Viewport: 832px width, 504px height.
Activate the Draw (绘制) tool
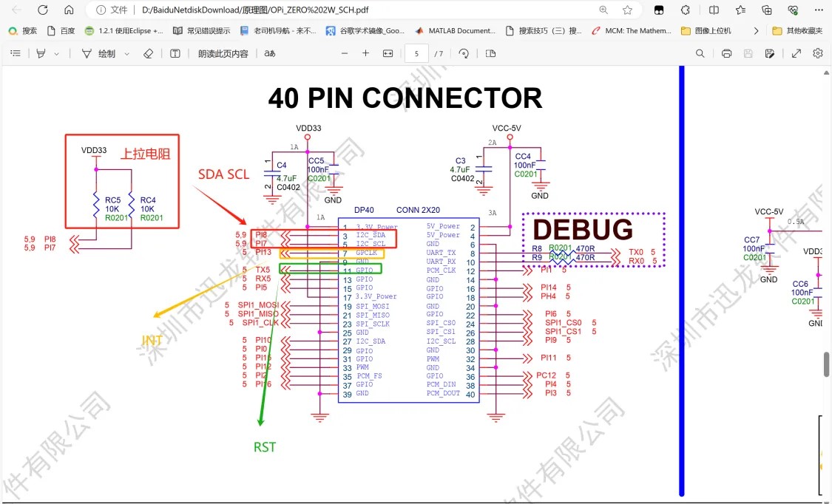point(98,54)
